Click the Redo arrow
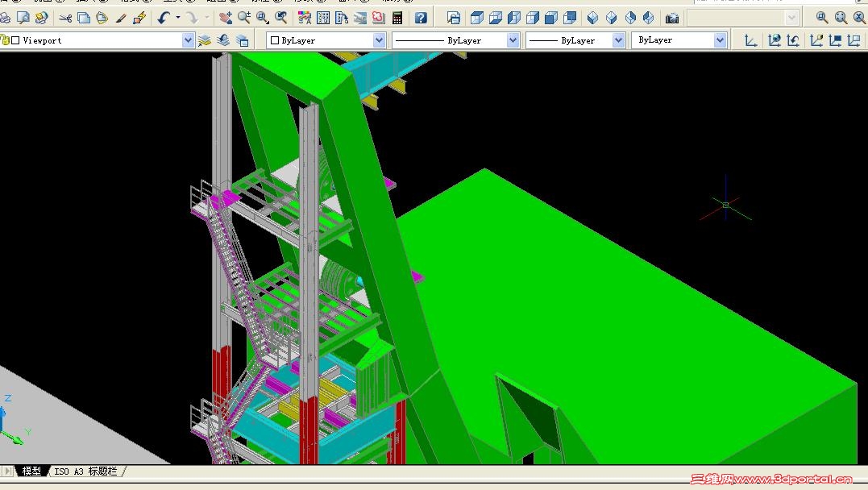Viewport: 868px width, 490px height. coord(192,19)
